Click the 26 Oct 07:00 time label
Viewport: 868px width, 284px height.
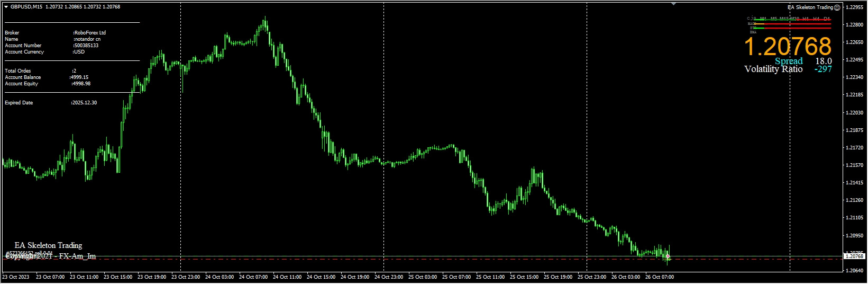(660, 277)
